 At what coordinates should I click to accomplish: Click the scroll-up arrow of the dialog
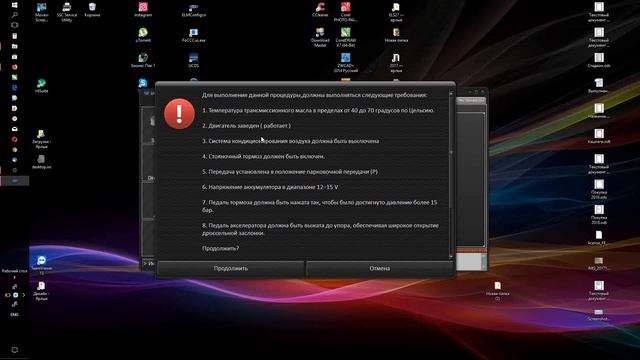451,93
